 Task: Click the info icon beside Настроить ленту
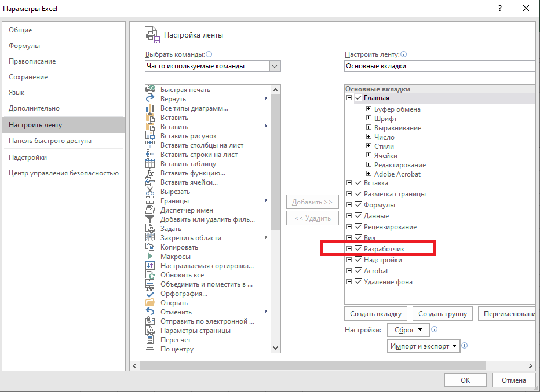click(x=404, y=54)
